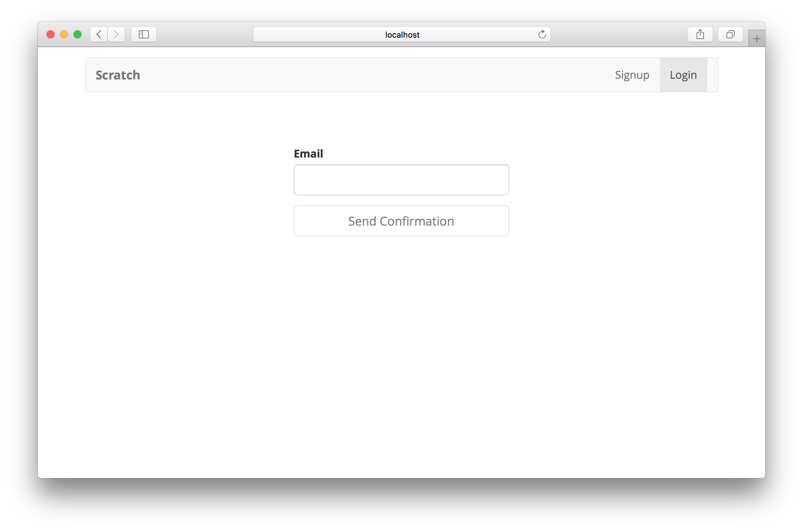The width and height of the screenshot is (803, 532).
Task: Click the Signup navigation link
Action: 632,74
